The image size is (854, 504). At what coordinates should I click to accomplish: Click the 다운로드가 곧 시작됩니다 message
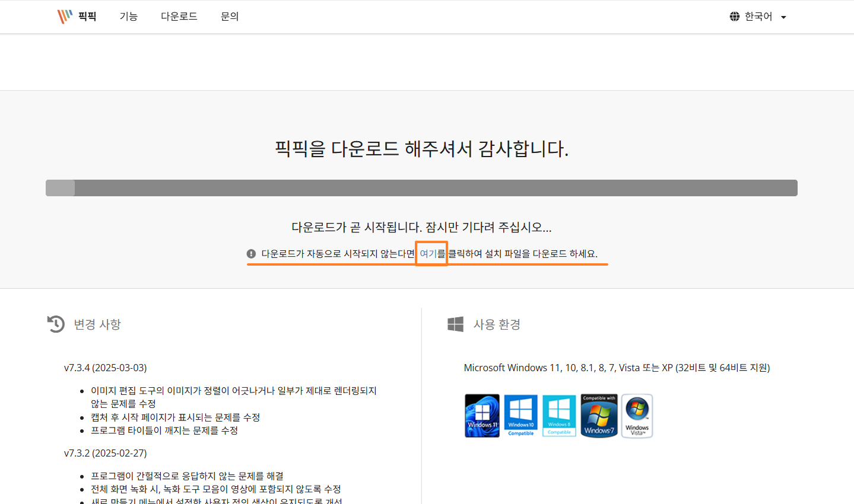coord(421,227)
